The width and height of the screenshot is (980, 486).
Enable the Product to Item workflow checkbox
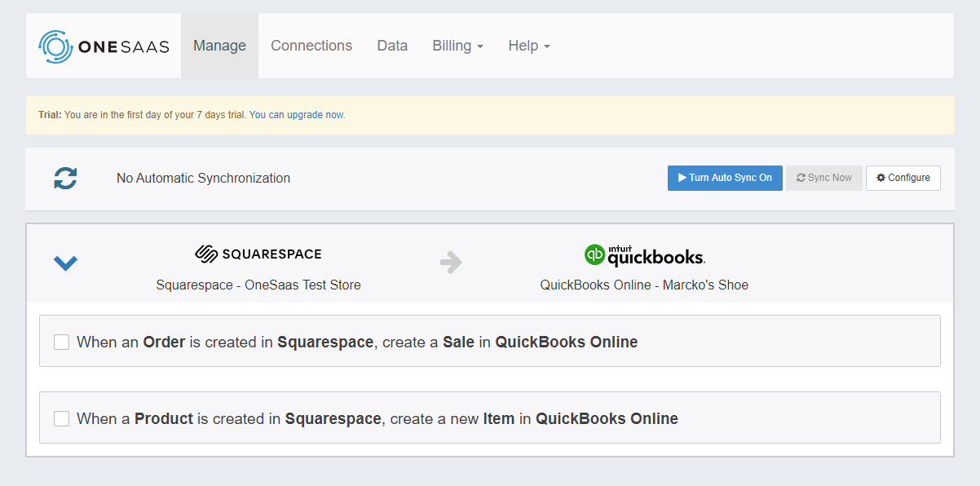coord(61,418)
